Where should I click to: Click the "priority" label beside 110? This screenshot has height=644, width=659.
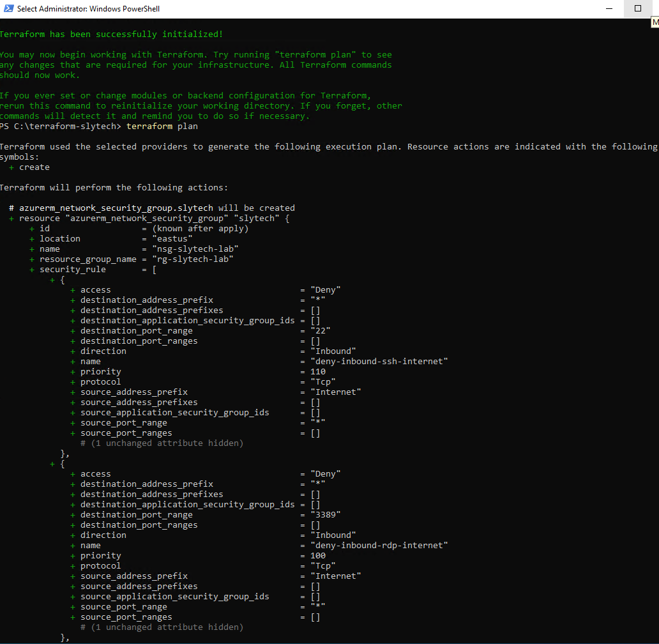coord(100,372)
